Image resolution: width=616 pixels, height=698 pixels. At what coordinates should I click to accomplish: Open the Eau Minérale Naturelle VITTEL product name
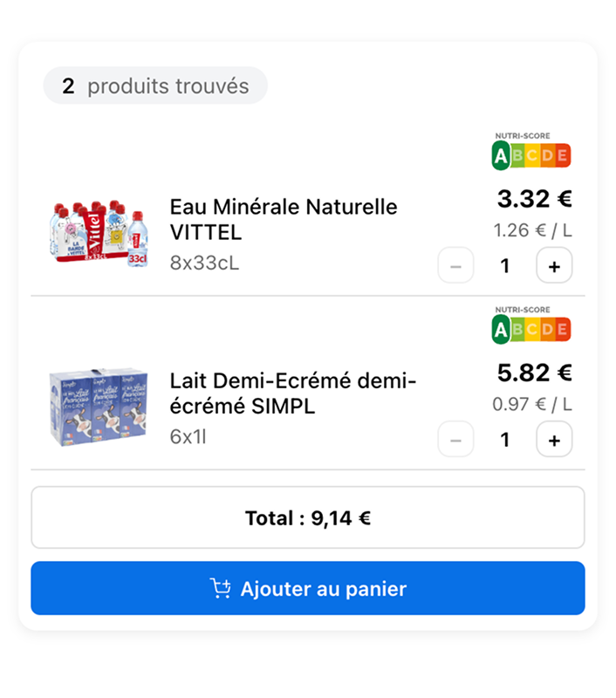click(x=284, y=219)
